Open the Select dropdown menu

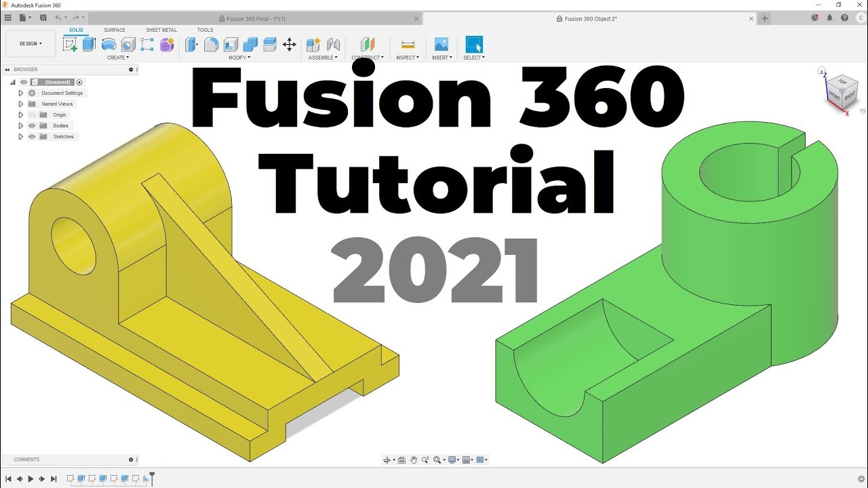[x=474, y=58]
